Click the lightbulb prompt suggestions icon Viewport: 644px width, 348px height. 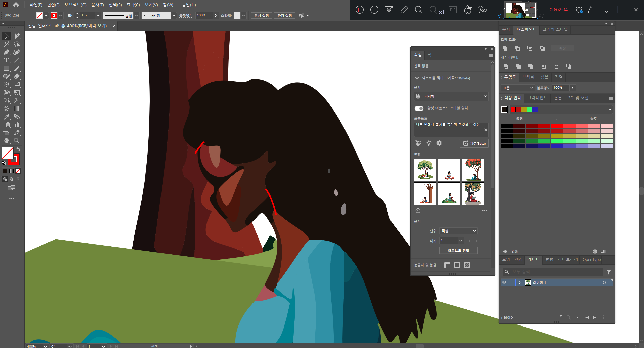pyautogui.click(x=429, y=143)
